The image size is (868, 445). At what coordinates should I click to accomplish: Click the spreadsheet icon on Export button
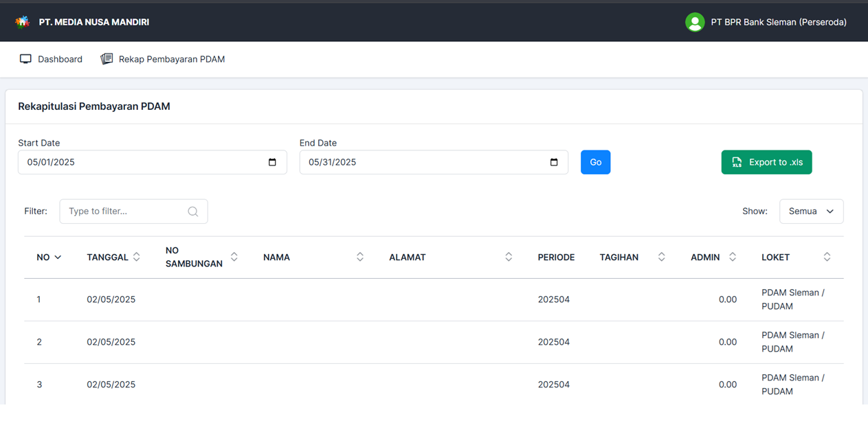[x=737, y=162]
